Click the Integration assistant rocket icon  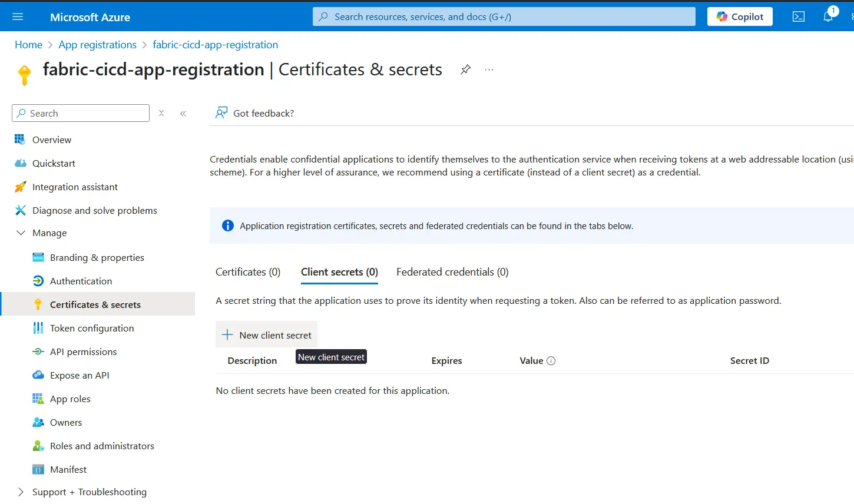point(20,187)
